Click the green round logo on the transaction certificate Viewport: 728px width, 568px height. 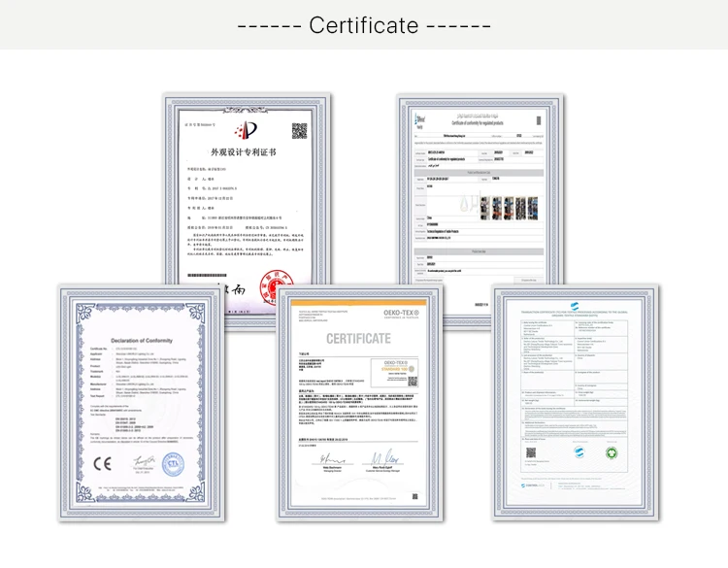pos(612,452)
